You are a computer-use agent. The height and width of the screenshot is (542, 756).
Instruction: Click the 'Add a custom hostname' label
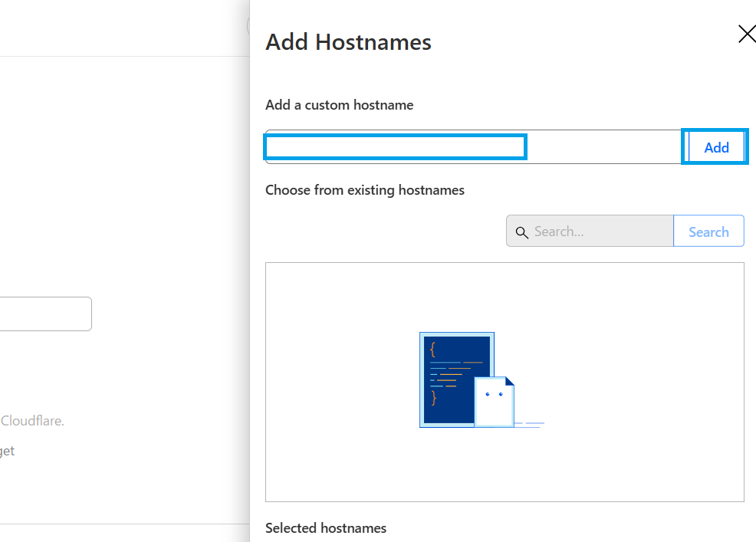tap(339, 105)
